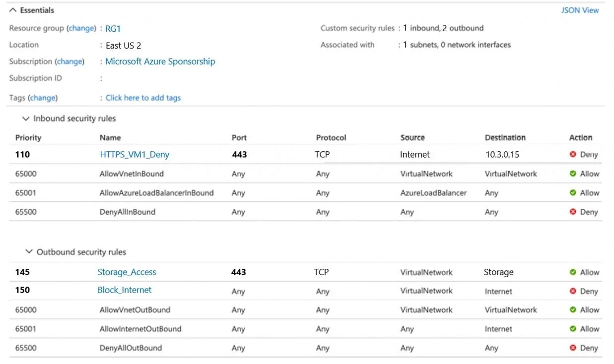Sort inbound rules by Priority column header

[x=28, y=138]
